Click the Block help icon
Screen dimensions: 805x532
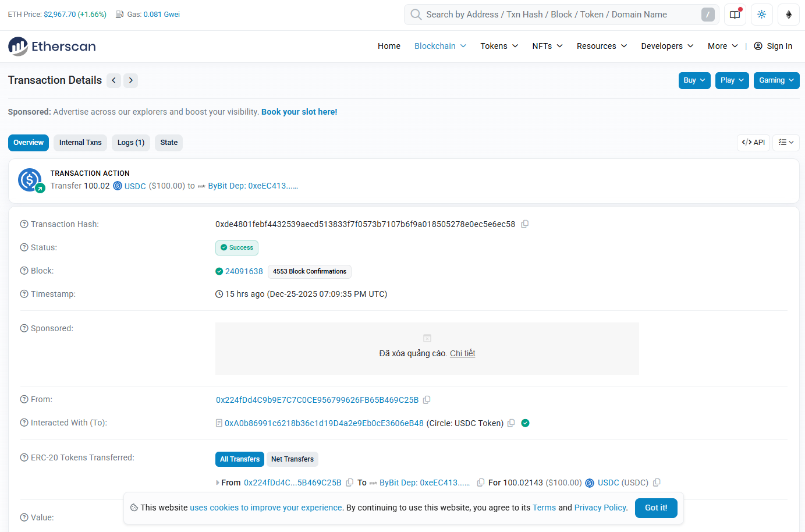click(x=24, y=271)
